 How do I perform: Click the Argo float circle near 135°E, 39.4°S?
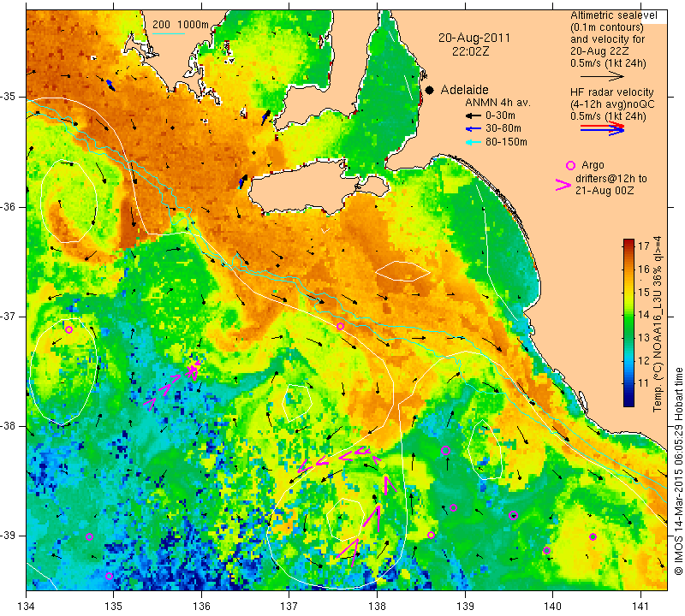(x=110, y=577)
